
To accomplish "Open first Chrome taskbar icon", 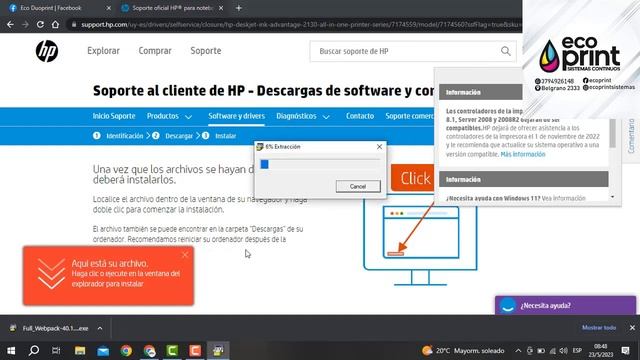I will [126, 351].
